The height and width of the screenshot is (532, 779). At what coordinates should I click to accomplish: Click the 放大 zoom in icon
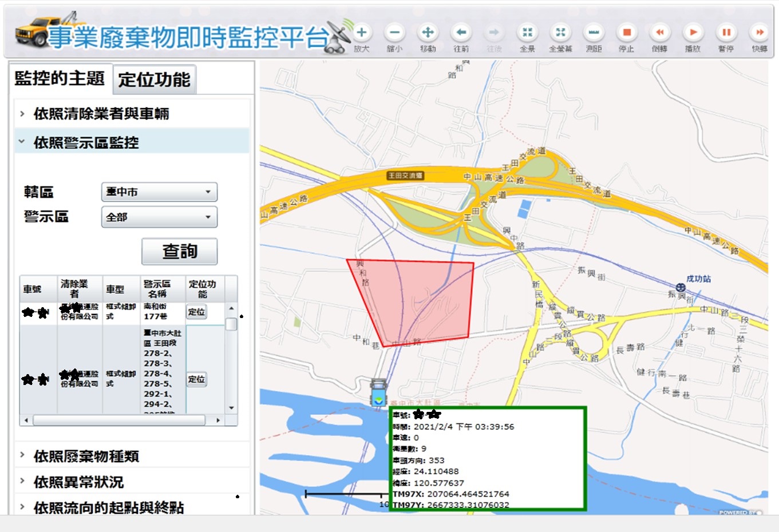pos(361,33)
